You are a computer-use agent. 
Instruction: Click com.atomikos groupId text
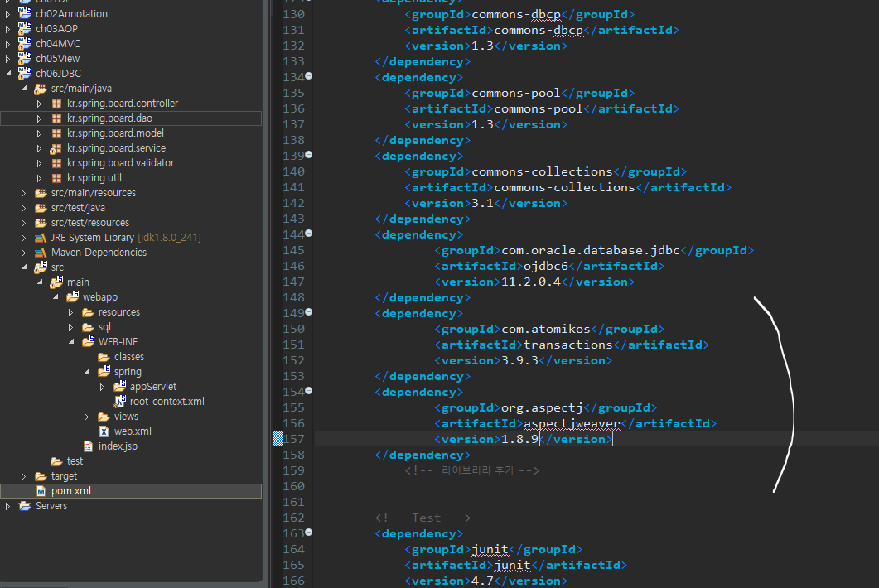click(545, 329)
